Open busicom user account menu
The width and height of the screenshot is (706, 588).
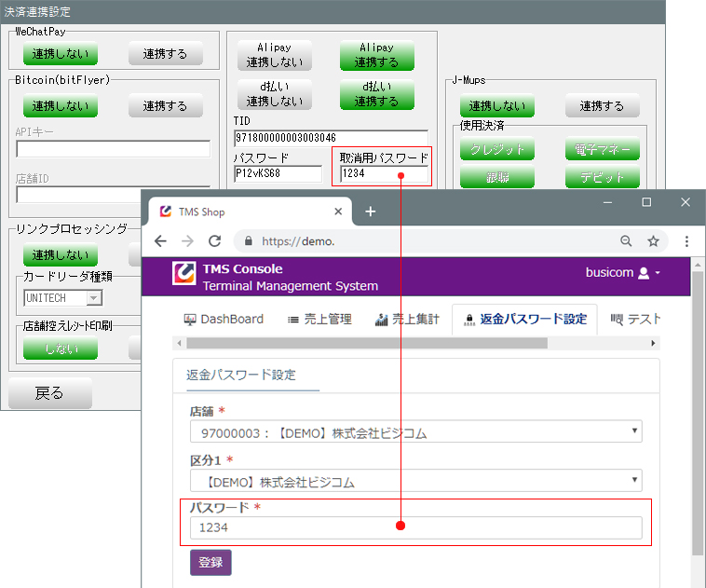click(x=623, y=273)
